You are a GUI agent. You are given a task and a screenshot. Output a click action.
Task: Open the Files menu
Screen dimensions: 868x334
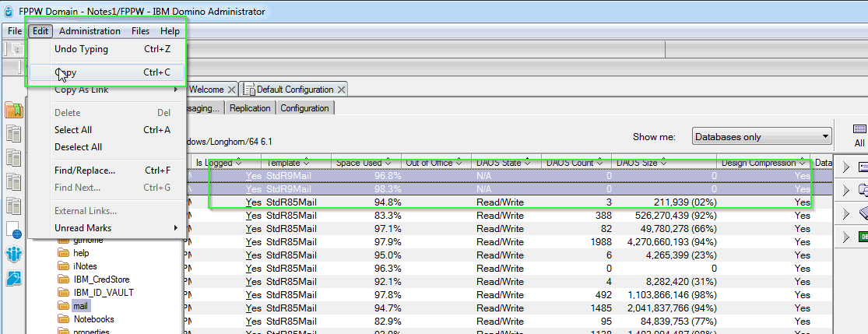click(141, 31)
